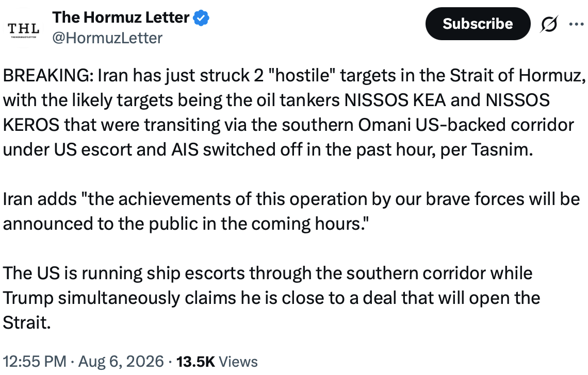Click the quoted 'hostile' word
This screenshot has height=375, width=588.
pyautogui.click(x=302, y=75)
